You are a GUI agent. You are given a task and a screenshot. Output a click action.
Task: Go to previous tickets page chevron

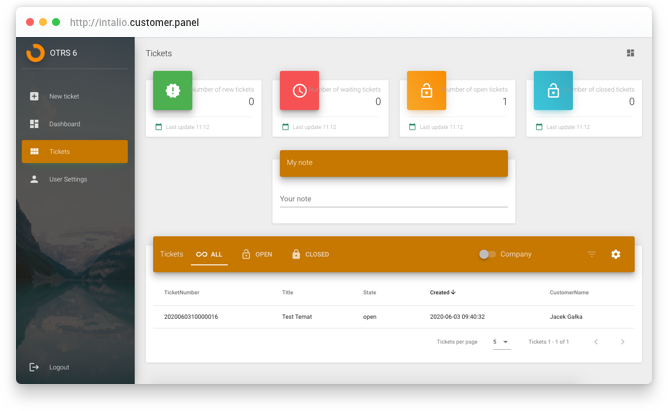point(596,342)
